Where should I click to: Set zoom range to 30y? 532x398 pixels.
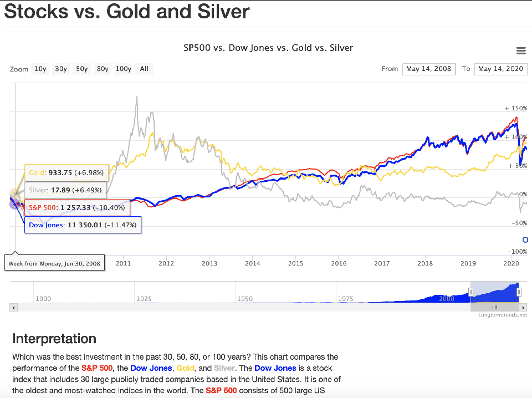(x=61, y=69)
